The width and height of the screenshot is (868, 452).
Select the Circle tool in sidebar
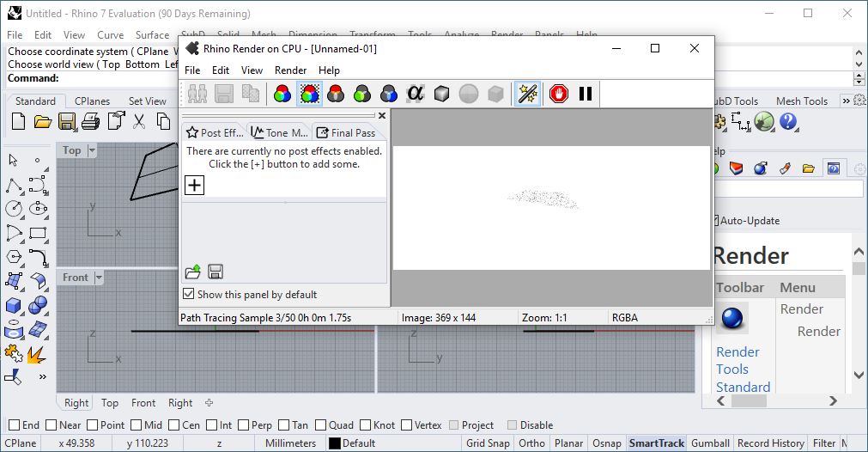pos(14,209)
